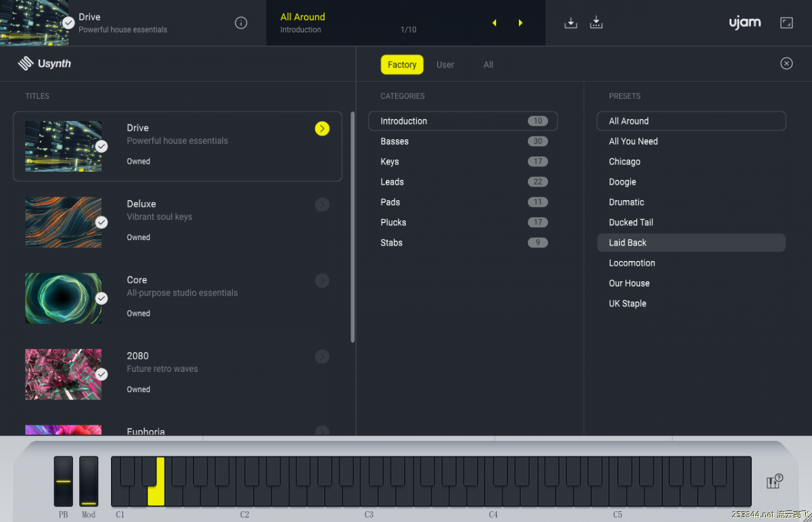Click the save preset download icon
812x522 pixels.
pos(570,23)
